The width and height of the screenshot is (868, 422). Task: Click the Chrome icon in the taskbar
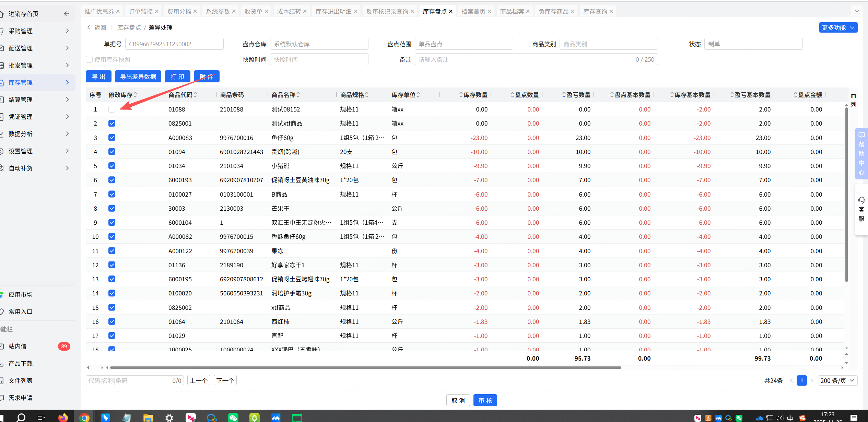(x=84, y=418)
